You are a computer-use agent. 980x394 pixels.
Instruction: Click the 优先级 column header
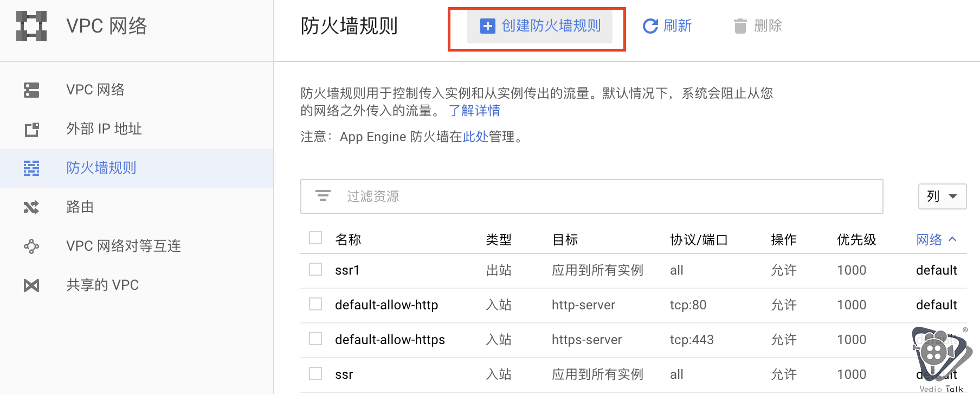(856, 239)
